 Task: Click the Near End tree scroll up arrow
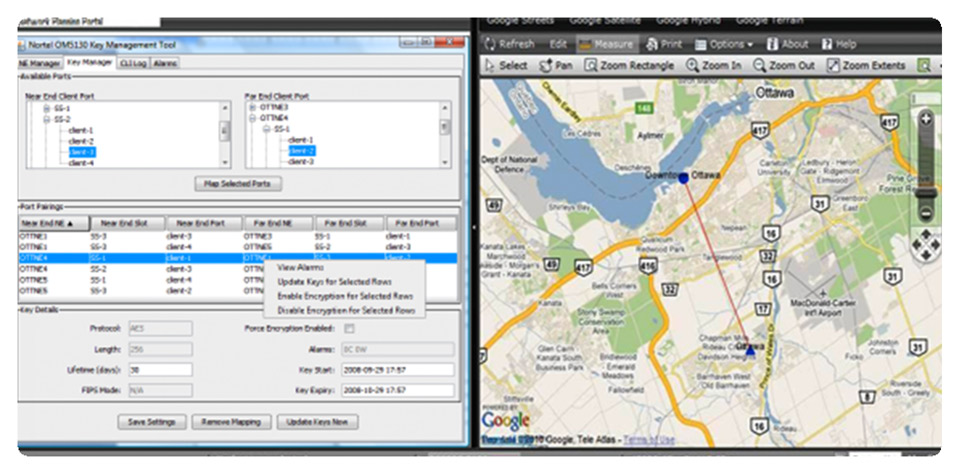pos(225,108)
